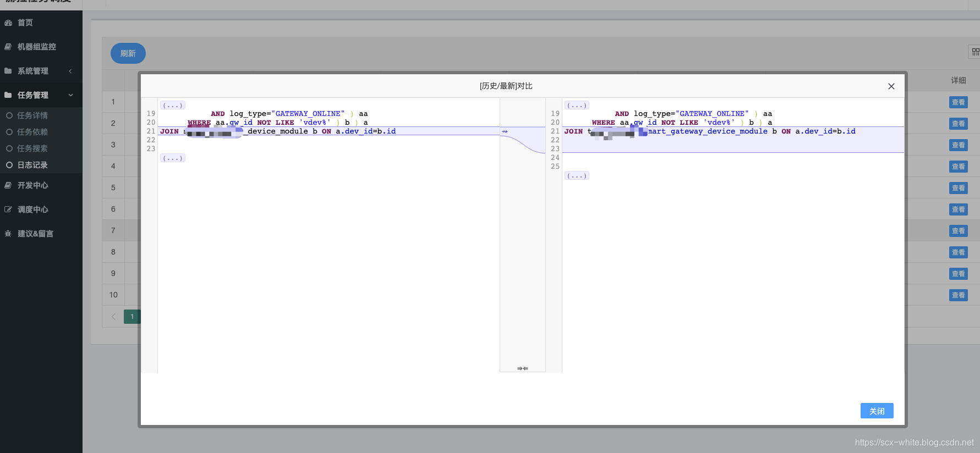Screen dimensions: 980x453
Task: Select 任务搜索 submenu item
Action: (x=32, y=148)
